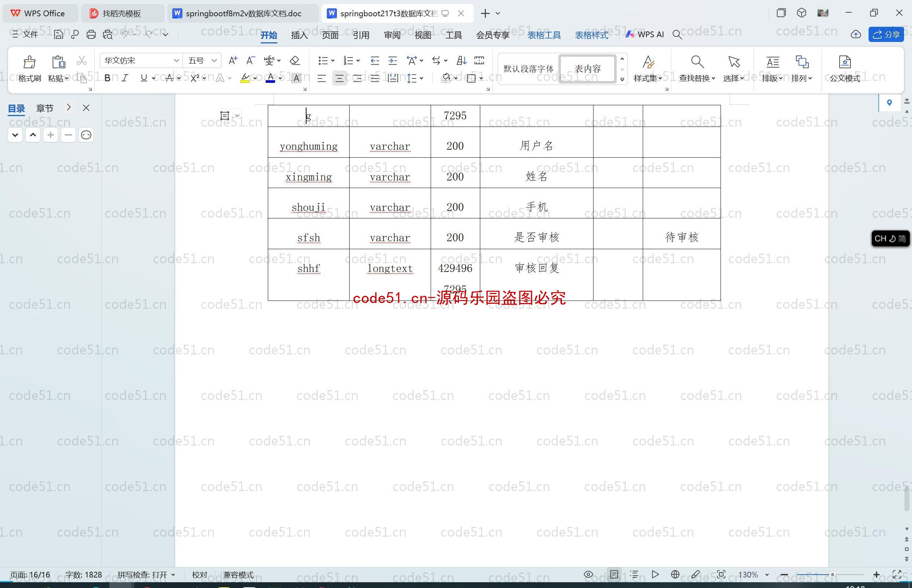Open the 表格工具 ribbon tab
This screenshot has width=912, height=588.
point(544,35)
